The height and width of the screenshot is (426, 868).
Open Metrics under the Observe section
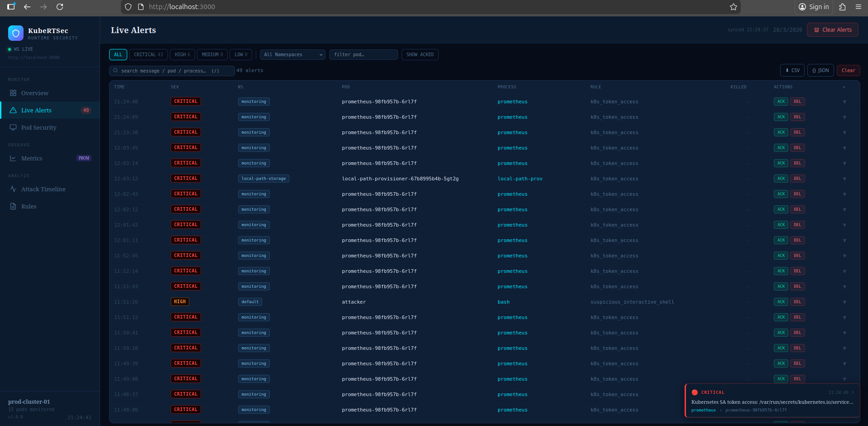tap(32, 158)
